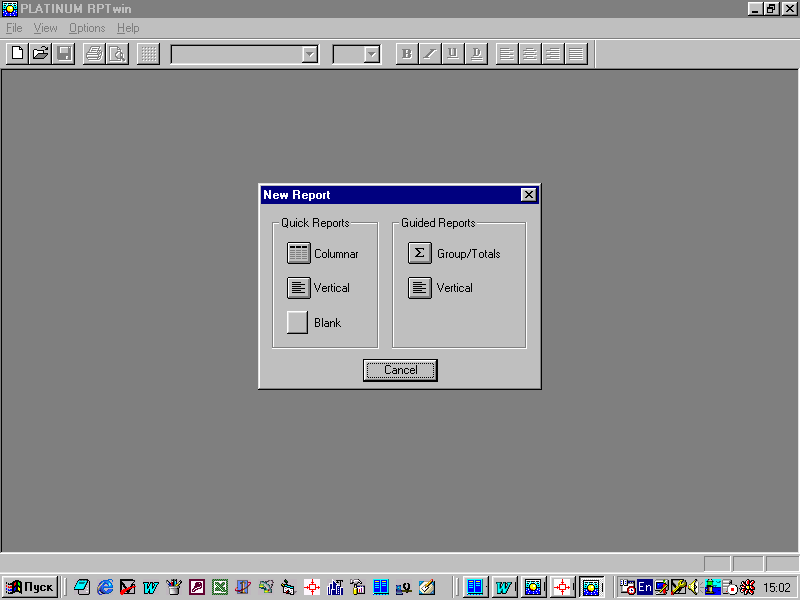Choose Guided Reports Group/Totals sigma icon
Viewport: 800px width, 600px height.
[x=419, y=253]
